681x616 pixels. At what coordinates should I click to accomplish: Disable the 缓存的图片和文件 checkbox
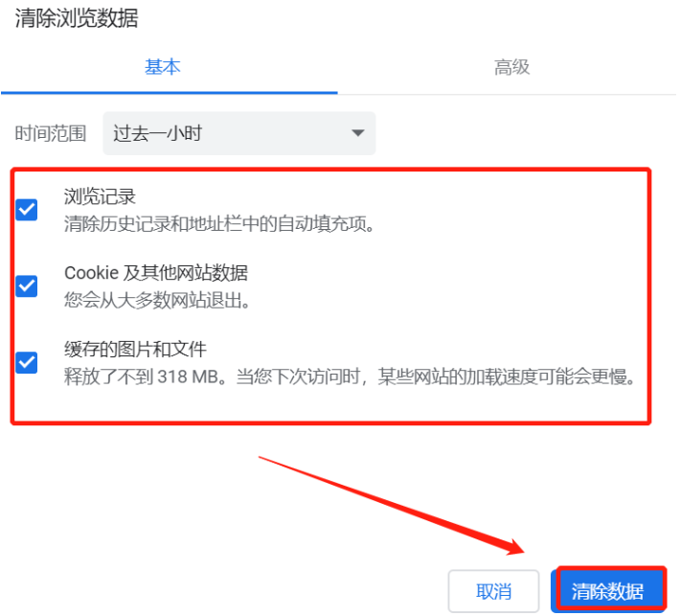(27, 362)
